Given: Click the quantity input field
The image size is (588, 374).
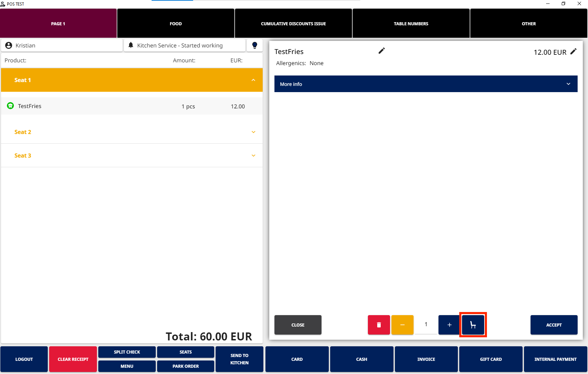Looking at the screenshot, I should [426, 325].
